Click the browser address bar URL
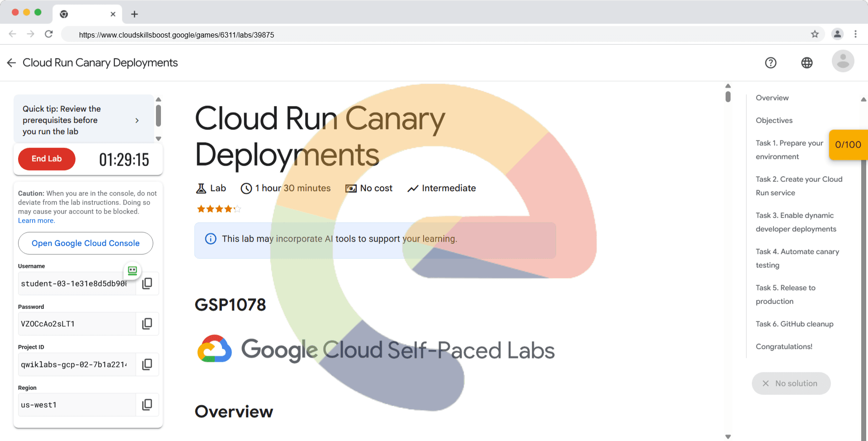868x441 pixels. point(176,35)
